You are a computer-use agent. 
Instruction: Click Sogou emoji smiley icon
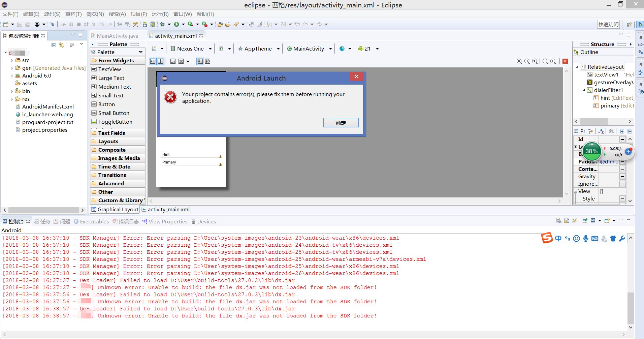point(576,238)
